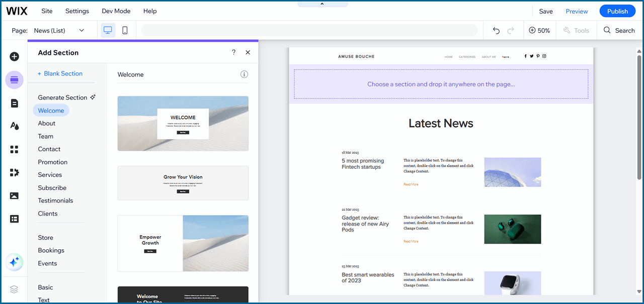Screen dimensions: 644x304
Task: Open the Add Elements plus icon
Action: (14, 57)
